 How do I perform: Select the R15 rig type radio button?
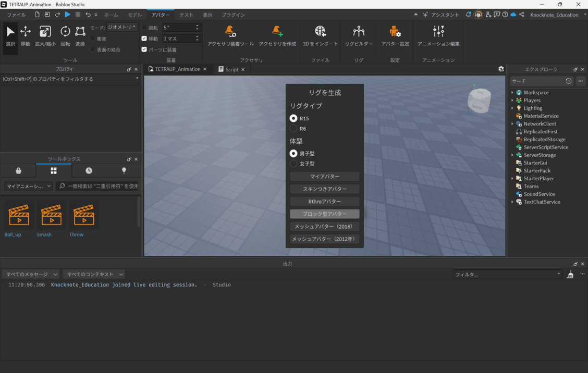coord(293,118)
